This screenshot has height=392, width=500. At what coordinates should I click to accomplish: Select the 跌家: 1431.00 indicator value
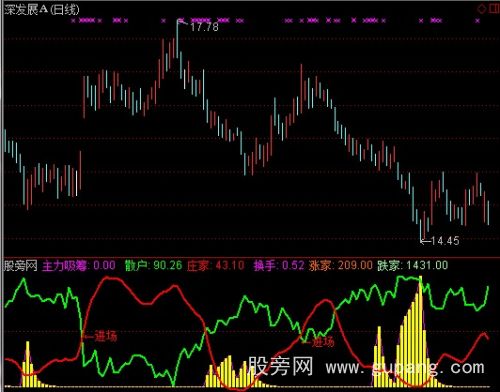click(x=413, y=266)
